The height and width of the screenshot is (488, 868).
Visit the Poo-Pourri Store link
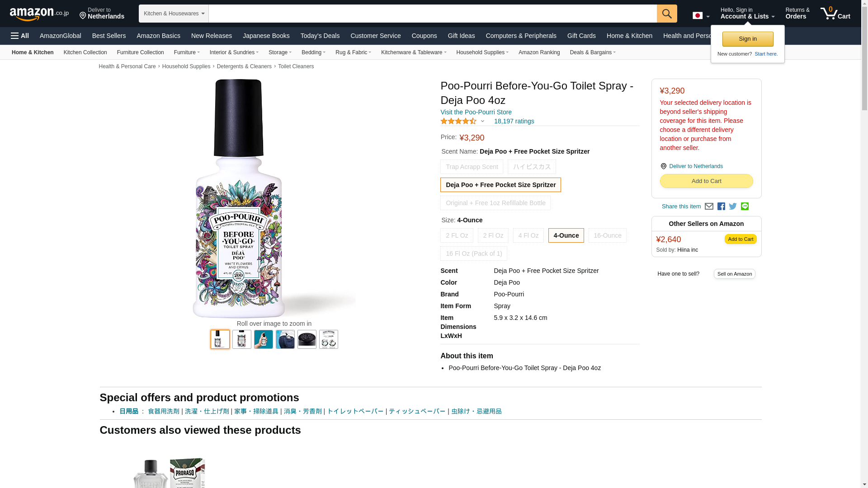point(476,112)
